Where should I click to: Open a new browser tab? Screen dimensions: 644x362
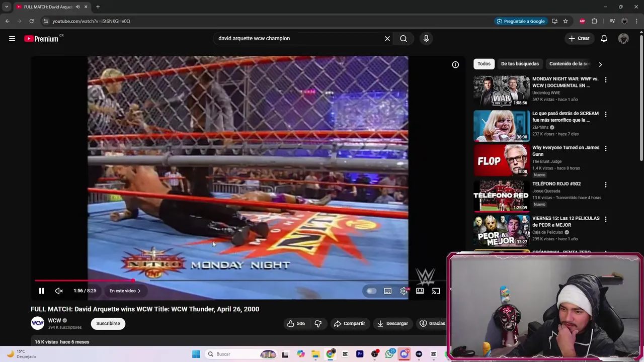pos(98,7)
